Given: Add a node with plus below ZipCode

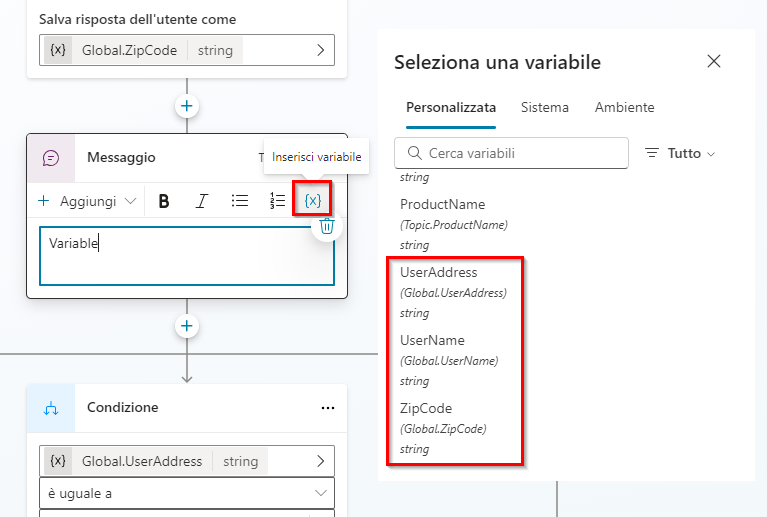Looking at the screenshot, I should coord(187,106).
